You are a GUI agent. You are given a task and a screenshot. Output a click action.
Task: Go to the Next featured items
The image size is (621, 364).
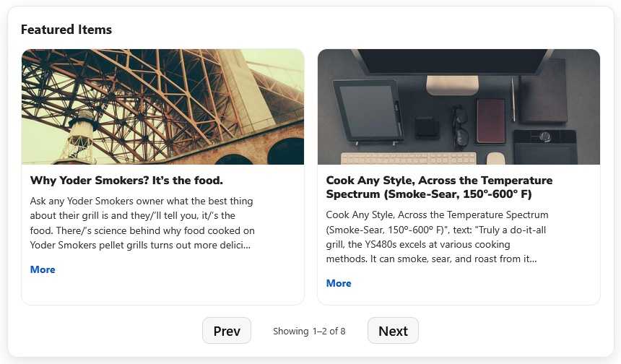[393, 330]
